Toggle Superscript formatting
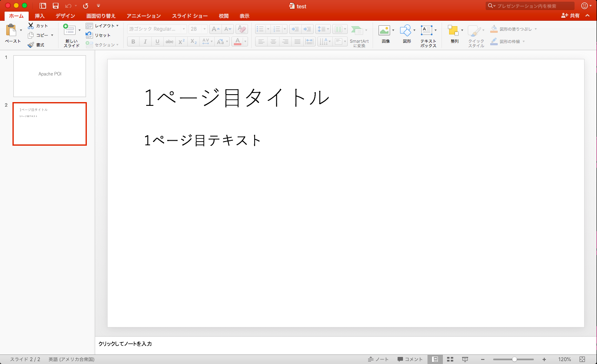 [x=182, y=42]
